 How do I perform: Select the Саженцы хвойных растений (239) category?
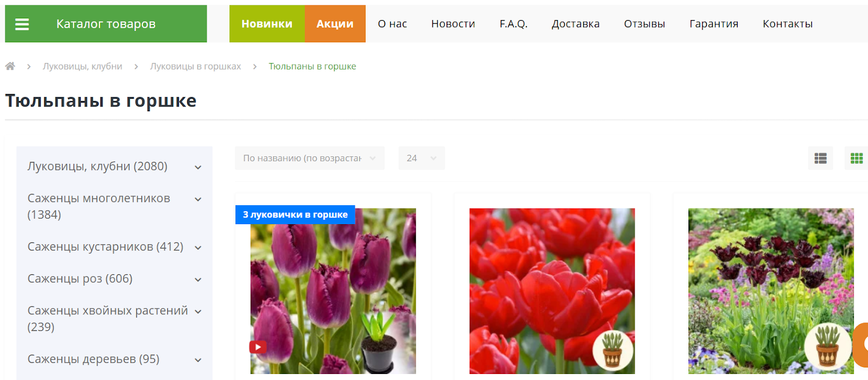click(x=107, y=319)
